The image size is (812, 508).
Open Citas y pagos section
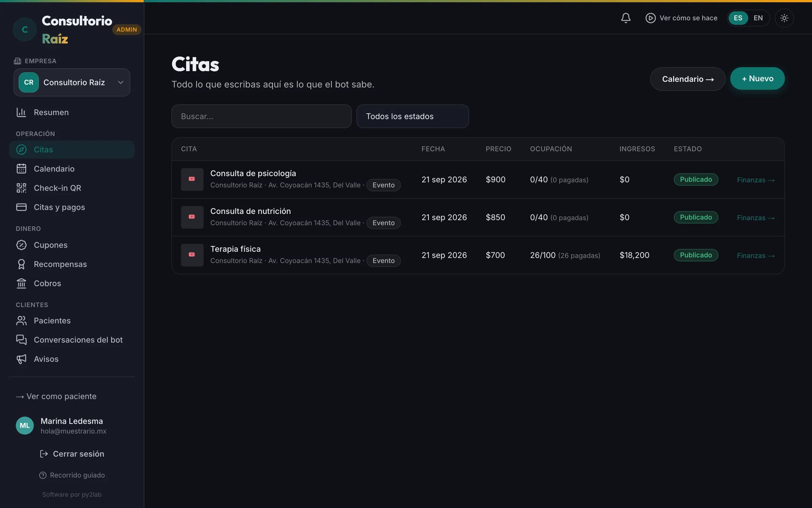[x=72, y=207]
